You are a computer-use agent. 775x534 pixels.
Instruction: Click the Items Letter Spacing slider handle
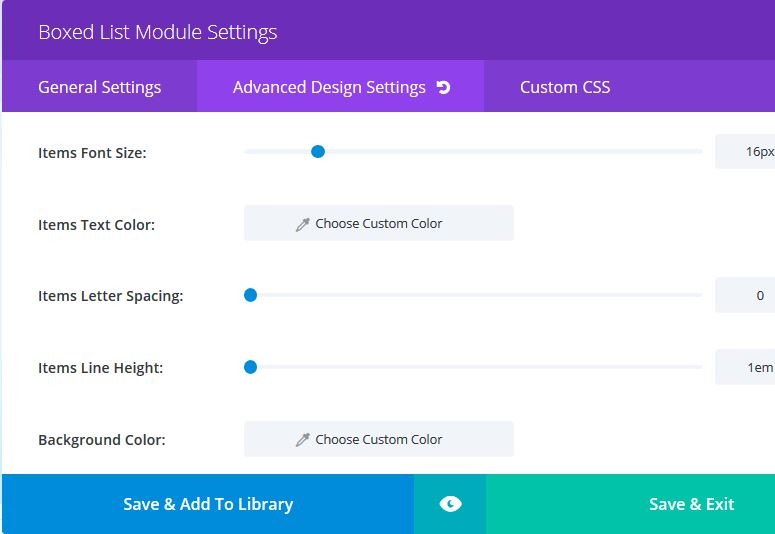[x=251, y=295]
